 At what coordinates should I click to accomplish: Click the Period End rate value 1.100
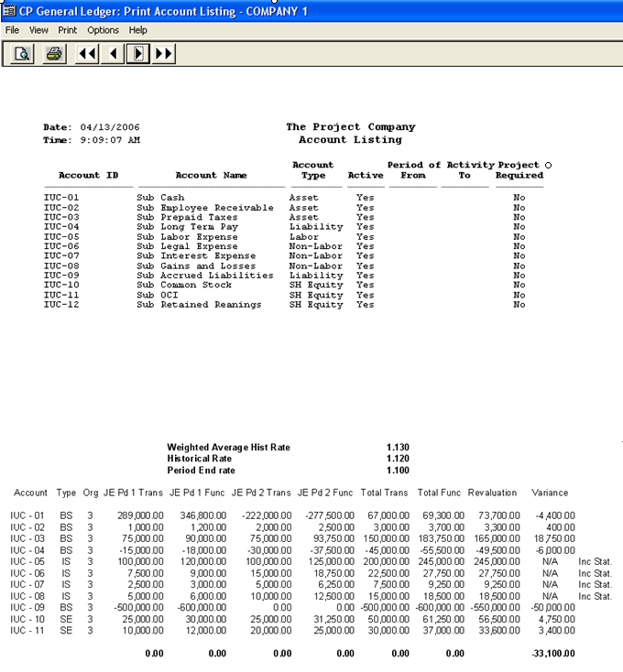click(x=398, y=470)
